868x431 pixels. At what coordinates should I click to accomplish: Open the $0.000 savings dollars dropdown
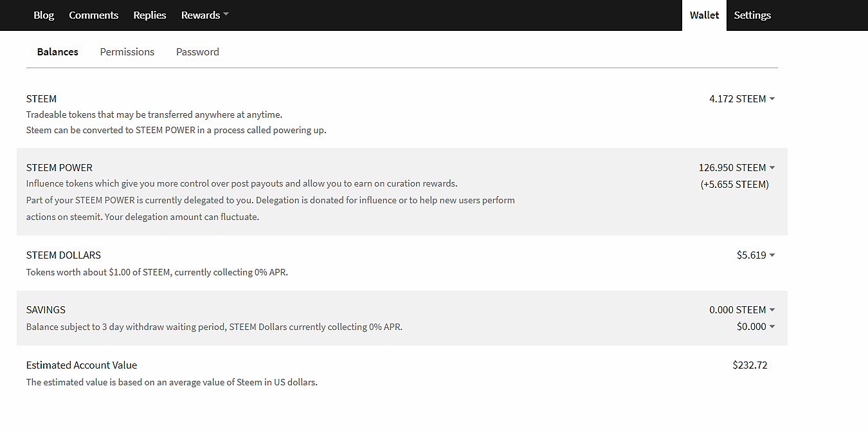pos(755,327)
